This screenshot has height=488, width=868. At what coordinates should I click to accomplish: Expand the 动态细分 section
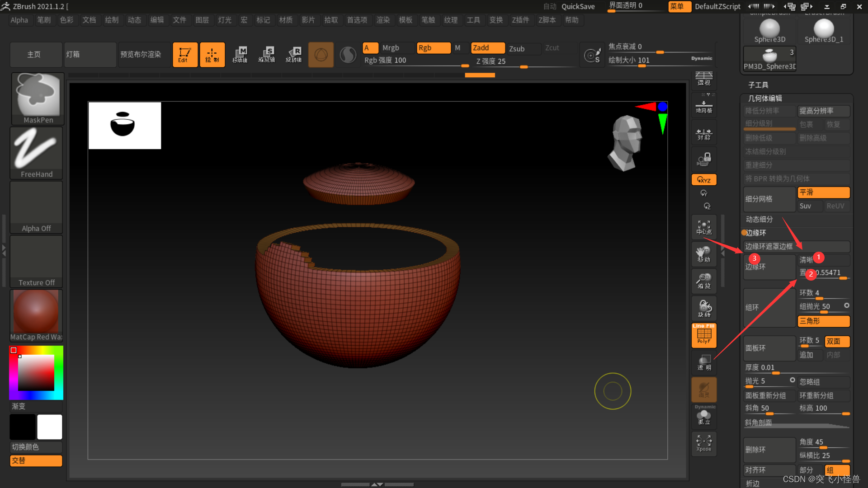pyautogui.click(x=759, y=219)
